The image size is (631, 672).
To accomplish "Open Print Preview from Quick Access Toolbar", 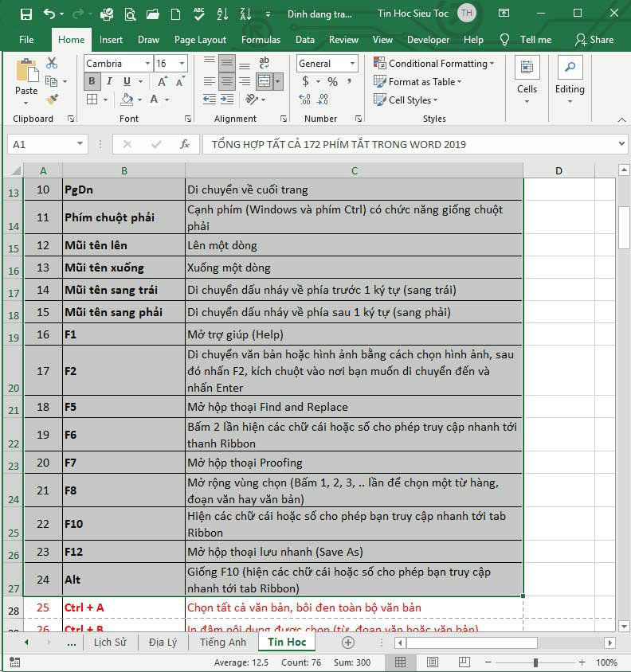I will click(130, 14).
